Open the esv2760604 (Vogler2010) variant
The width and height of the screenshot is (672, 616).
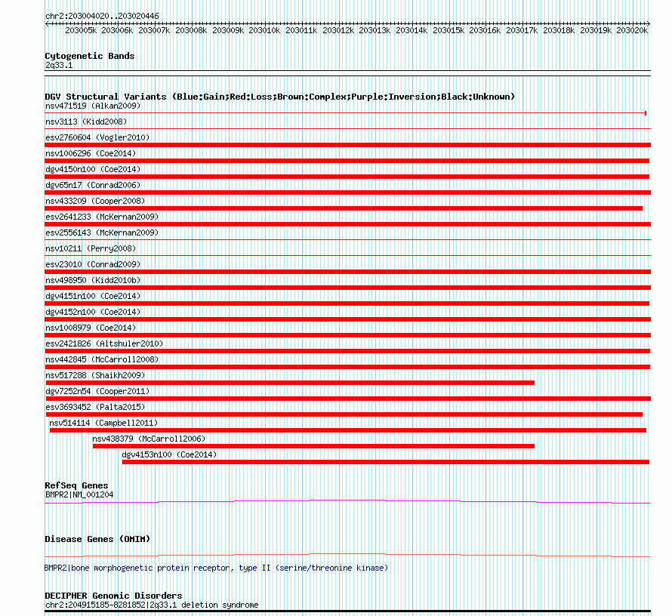(97, 137)
